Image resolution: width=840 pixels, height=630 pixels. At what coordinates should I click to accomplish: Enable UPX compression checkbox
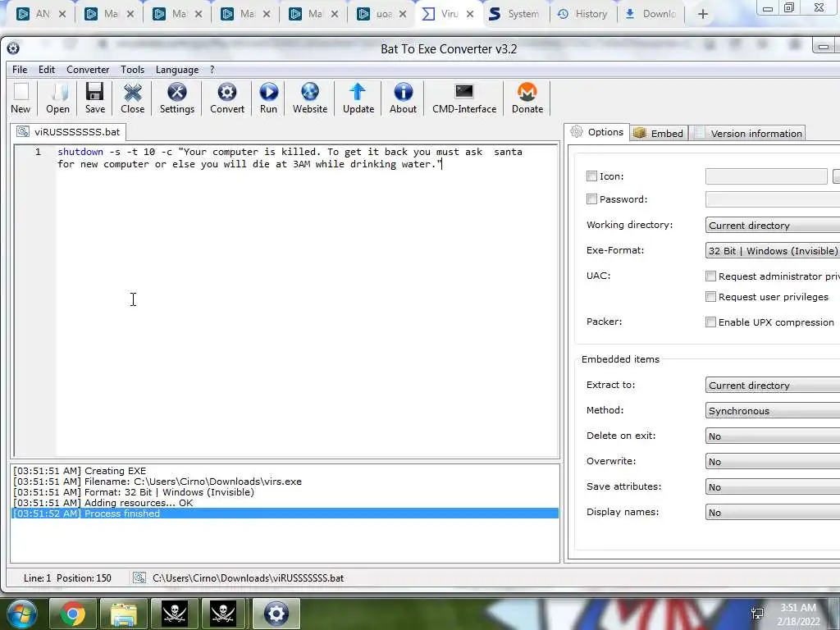coord(710,322)
